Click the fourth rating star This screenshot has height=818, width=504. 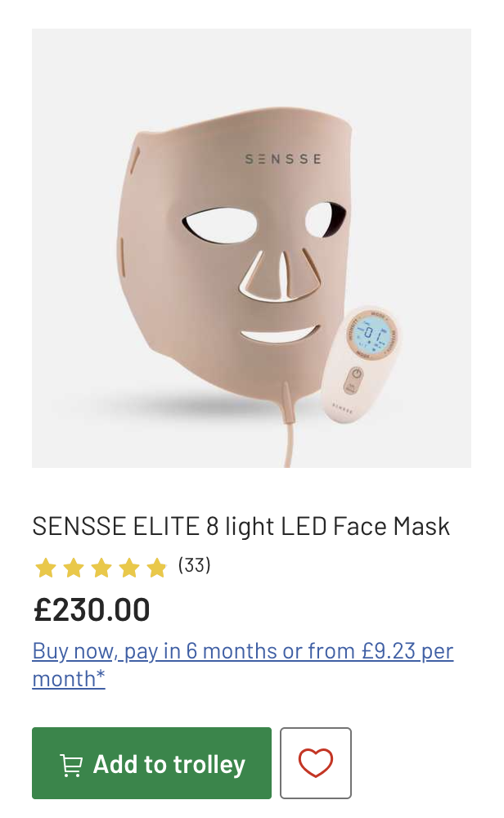click(129, 567)
